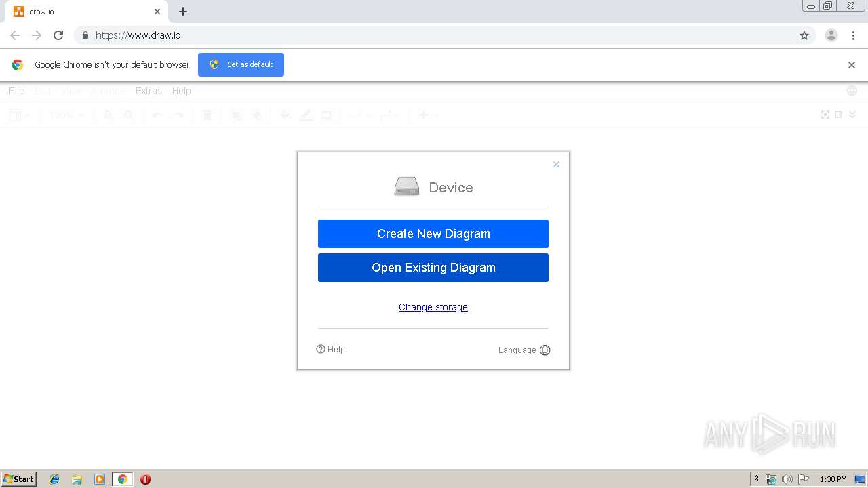The image size is (868, 488).
Task: Open Windows Explorer folder on the taskbar
Action: click(x=77, y=479)
